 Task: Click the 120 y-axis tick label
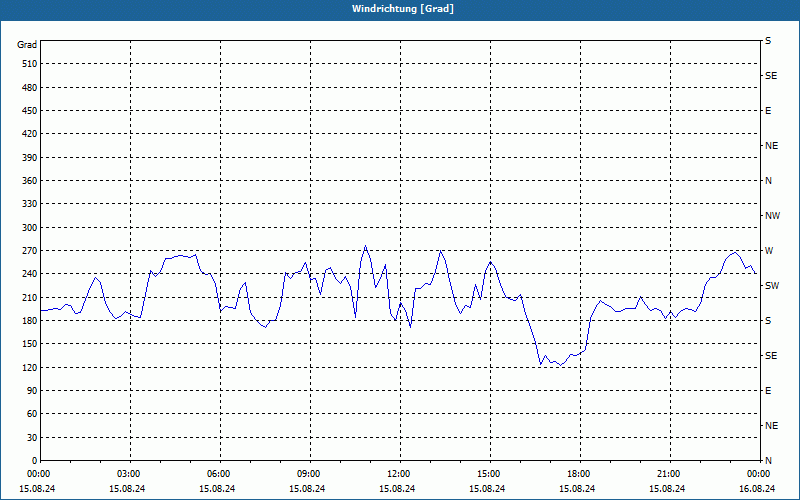(30, 367)
